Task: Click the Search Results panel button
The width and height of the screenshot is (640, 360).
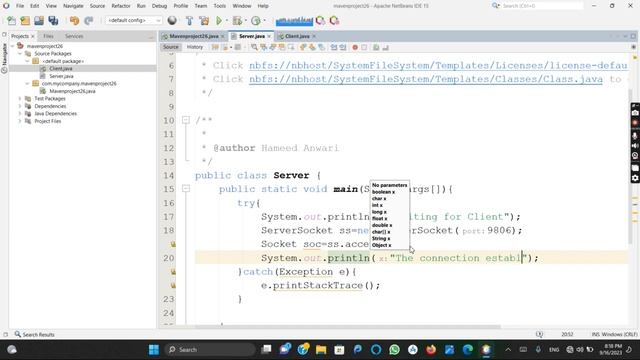Action: [x=34, y=334]
